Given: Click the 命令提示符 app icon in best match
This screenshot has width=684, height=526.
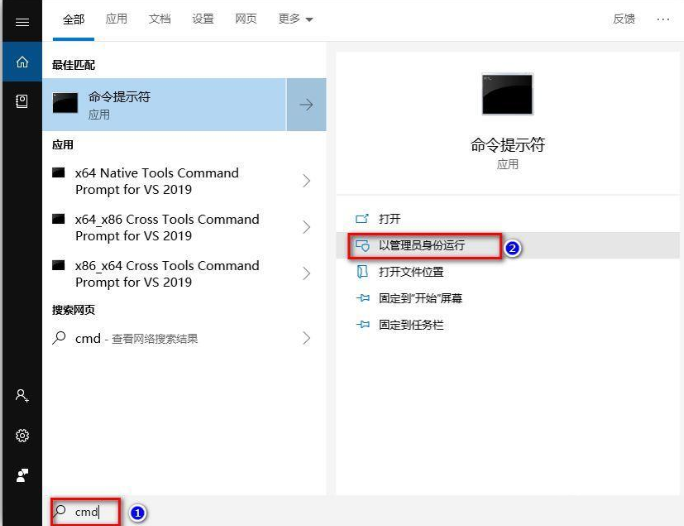Looking at the screenshot, I should pos(65,103).
